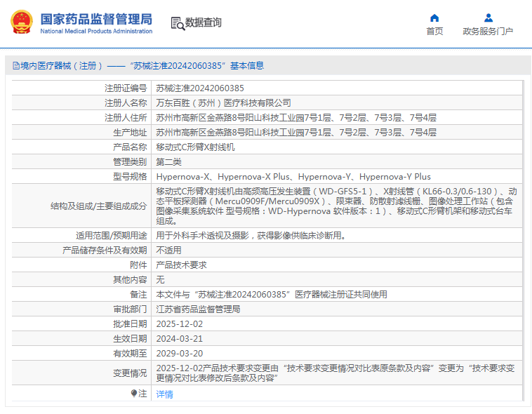Click product name 移动式C形臂X射线机
This screenshot has width=532, height=414.
[x=195, y=147]
